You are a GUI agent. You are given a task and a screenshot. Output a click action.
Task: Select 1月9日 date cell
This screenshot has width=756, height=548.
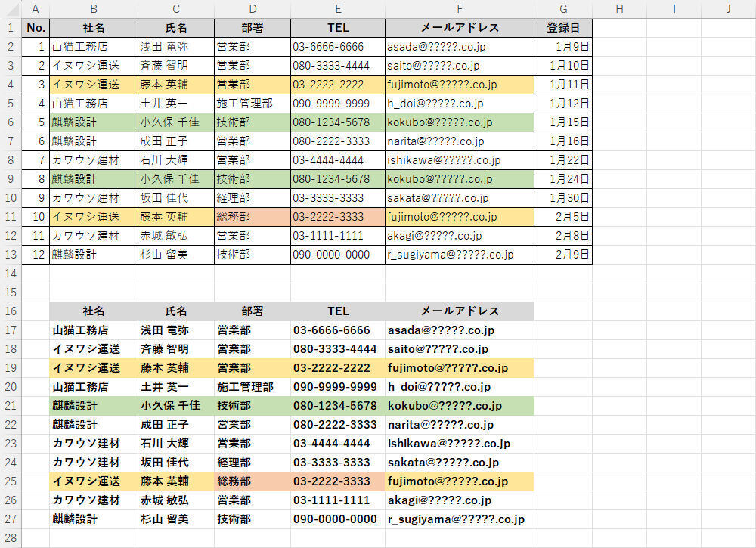(563, 47)
